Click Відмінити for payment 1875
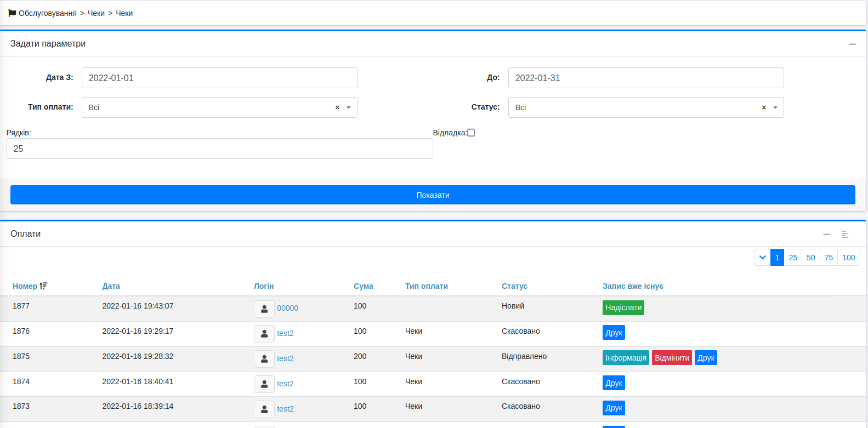 [672, 358]
